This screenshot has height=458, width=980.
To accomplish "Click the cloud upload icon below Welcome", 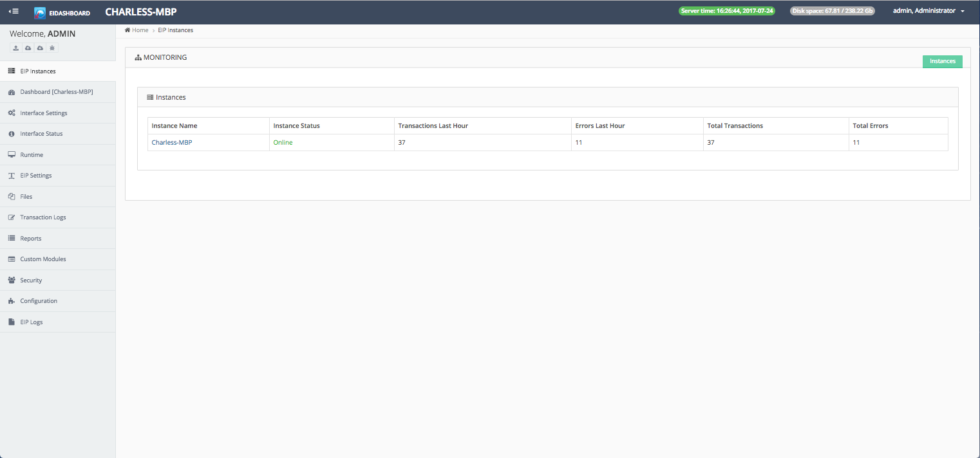I will [28, 48].
